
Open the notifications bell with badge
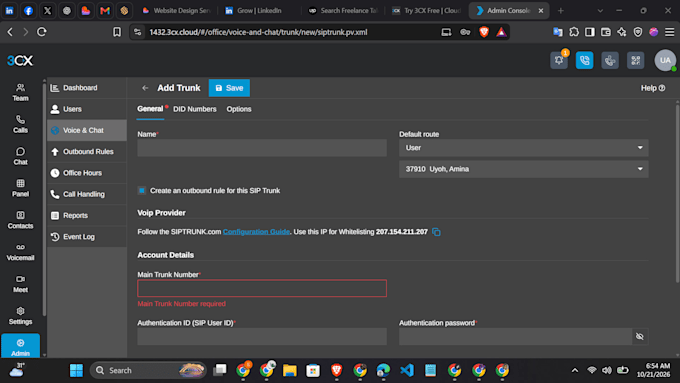click(559, 60)
